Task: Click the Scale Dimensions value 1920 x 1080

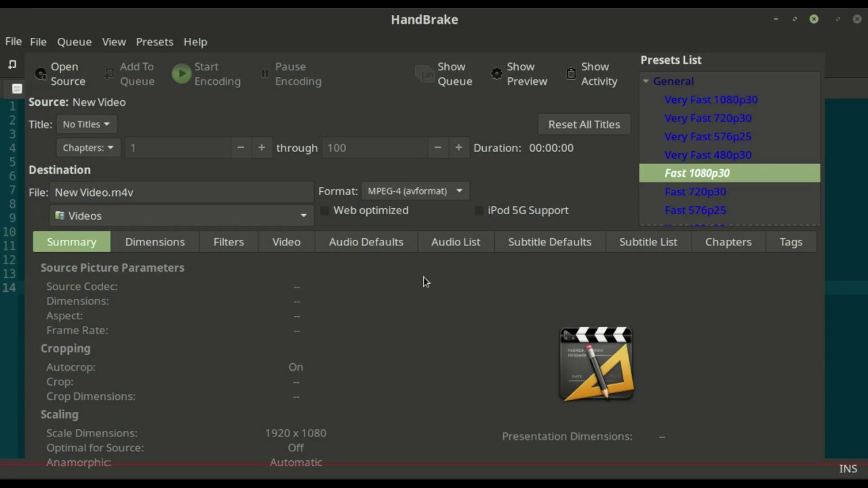Action: coord(296,433)
